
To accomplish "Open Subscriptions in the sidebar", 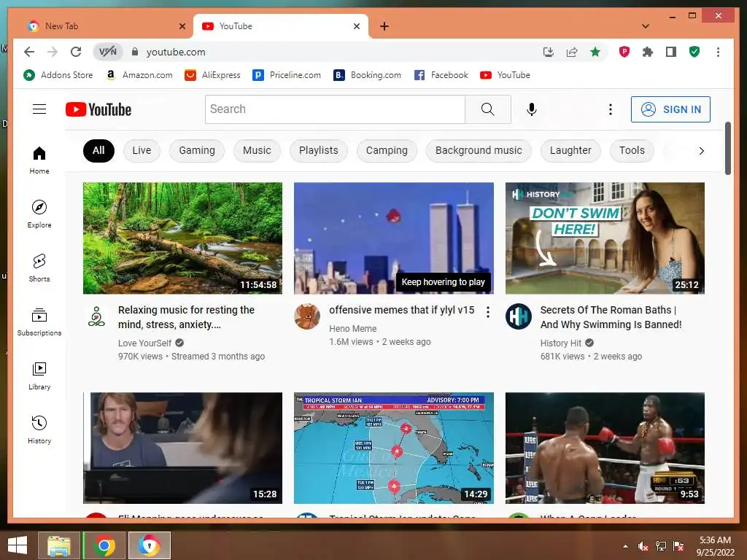I will pyautogui.click(x=39, y=322).
